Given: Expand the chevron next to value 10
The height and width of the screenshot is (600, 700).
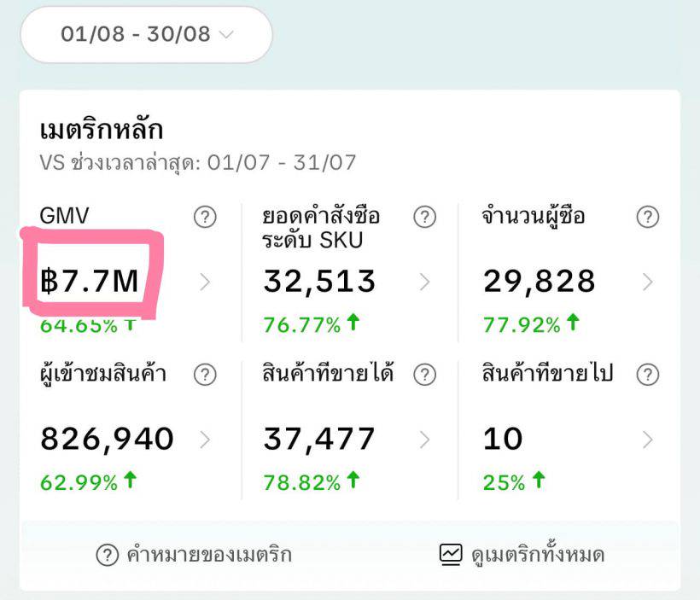Looking at the screenshot, I should coord(648,440).
